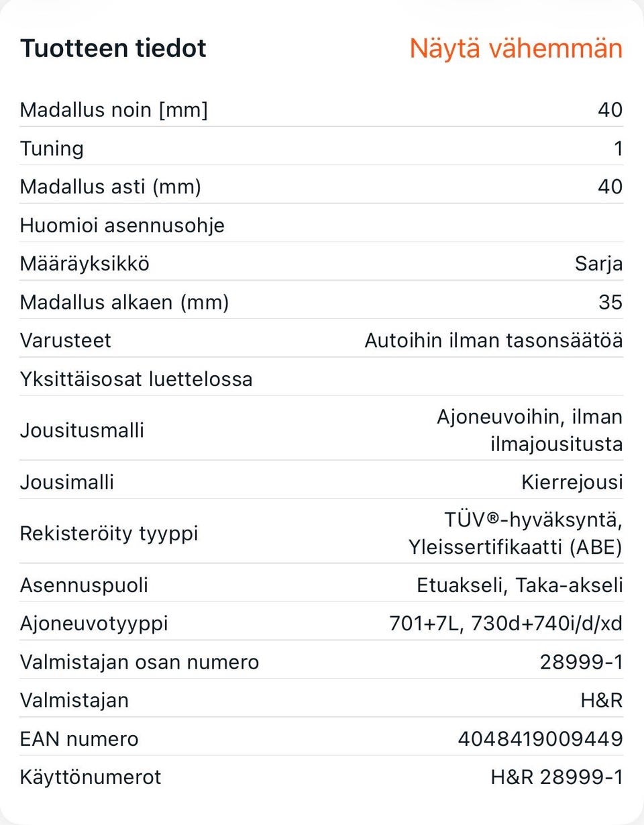644x825 pixels.
Task: Tap Autoihin ilman tasonsäätöä value
Action: (x=494, y=340)
